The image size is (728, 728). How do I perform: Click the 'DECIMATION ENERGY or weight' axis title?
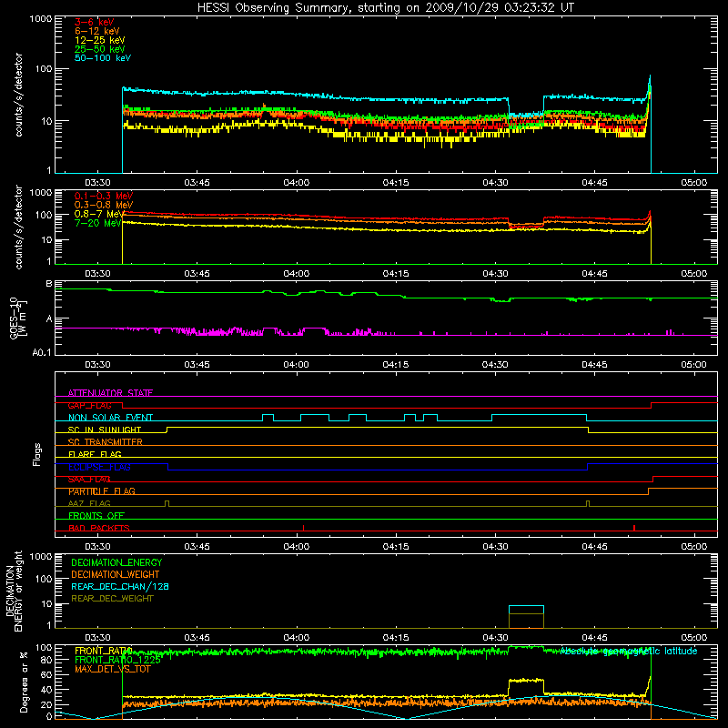tap(14, 591)
